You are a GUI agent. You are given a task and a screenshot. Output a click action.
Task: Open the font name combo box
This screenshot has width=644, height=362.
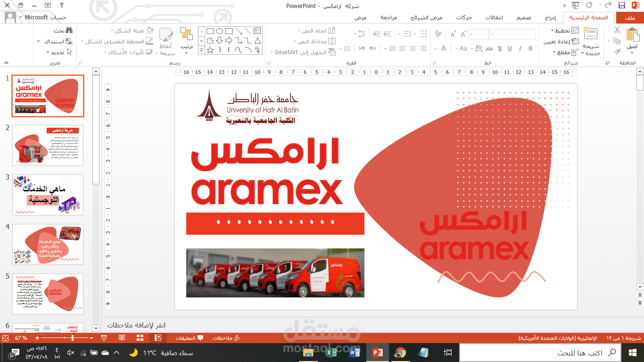tap(512, 34)
